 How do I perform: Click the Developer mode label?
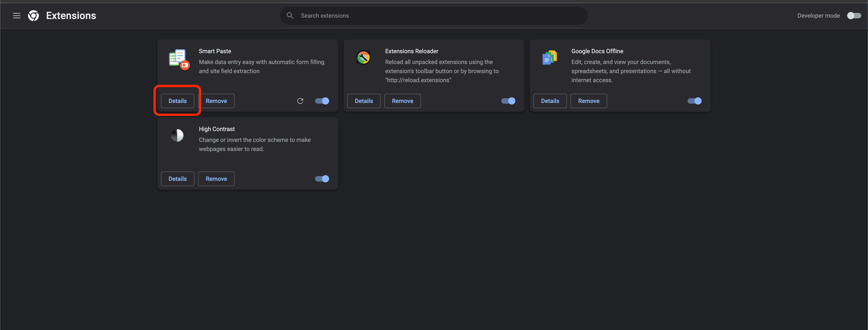pos(818,16)
